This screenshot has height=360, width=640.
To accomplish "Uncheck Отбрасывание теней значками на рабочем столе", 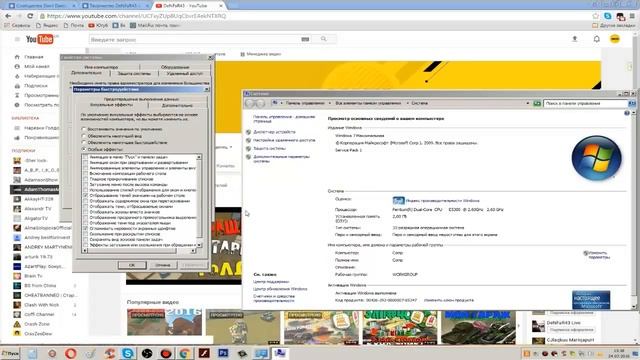I will click(86, 196).
